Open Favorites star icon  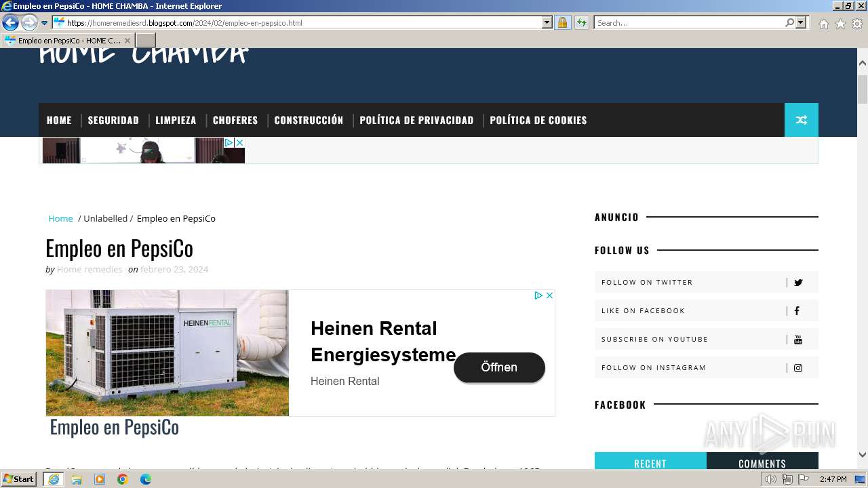coord(840,24)
